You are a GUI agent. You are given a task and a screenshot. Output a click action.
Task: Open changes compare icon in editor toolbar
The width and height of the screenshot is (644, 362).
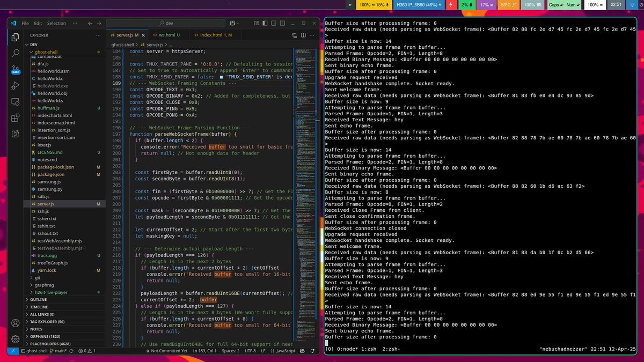pos(294,35)
